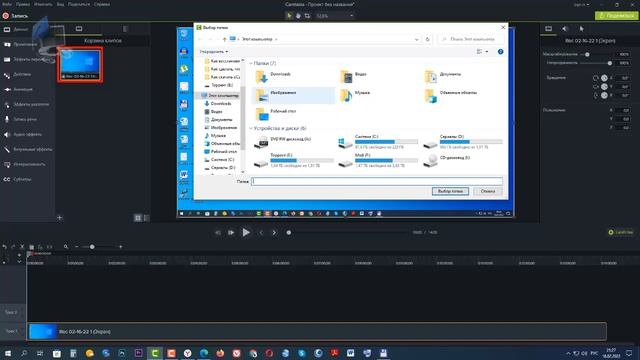Open the Annotations (Примечания) panel
The width and height of the screenshot is (640, 360).
(x=20, y=44)
